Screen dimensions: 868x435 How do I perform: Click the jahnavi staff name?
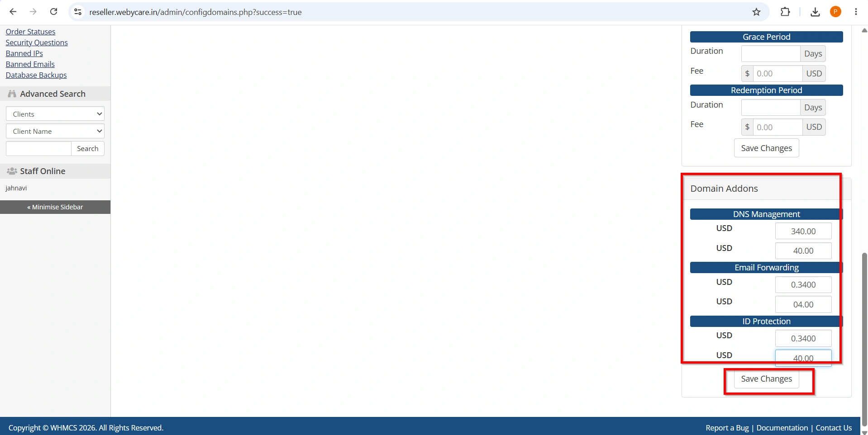click(16, 188)
